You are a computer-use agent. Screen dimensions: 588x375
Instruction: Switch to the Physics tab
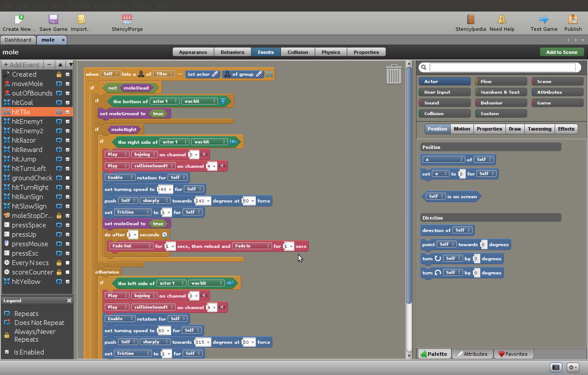(331, 52)
